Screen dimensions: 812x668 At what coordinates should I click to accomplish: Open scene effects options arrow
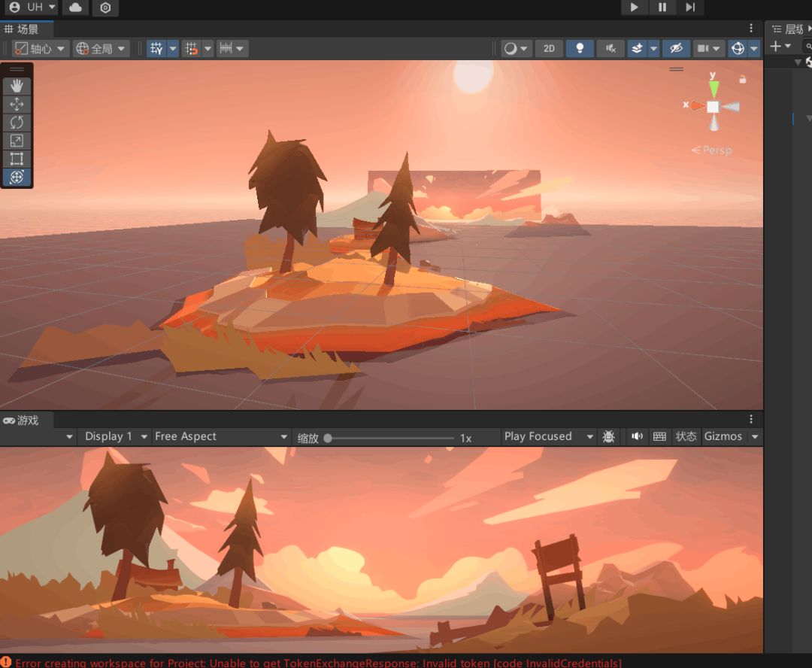[653, 49]
